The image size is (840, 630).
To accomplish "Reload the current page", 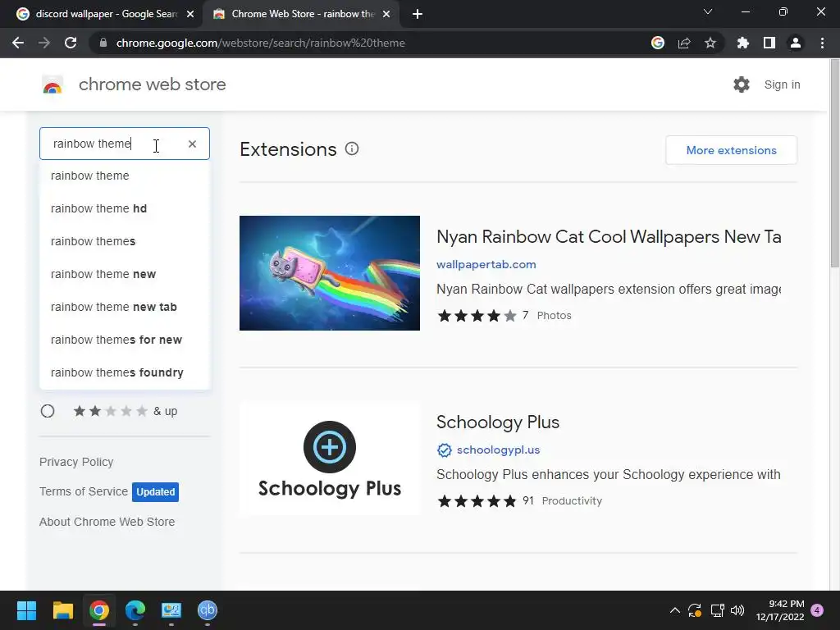I will pyautogui.click(x=71, y=43).
